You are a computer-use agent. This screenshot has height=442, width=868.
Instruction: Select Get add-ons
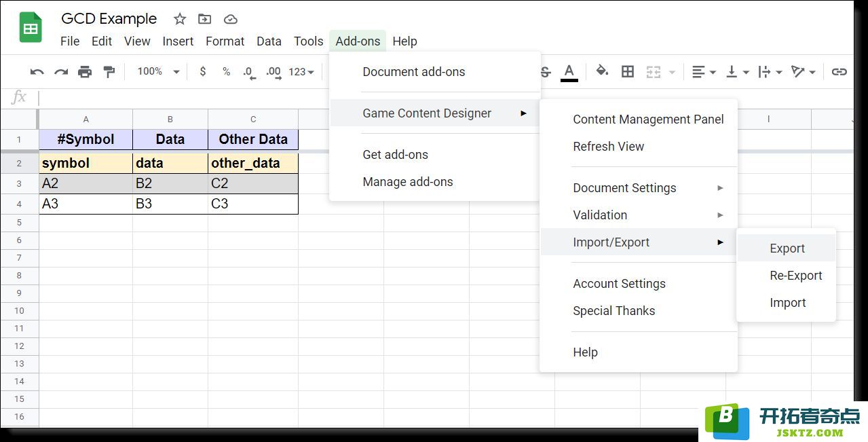click(435, 155)
